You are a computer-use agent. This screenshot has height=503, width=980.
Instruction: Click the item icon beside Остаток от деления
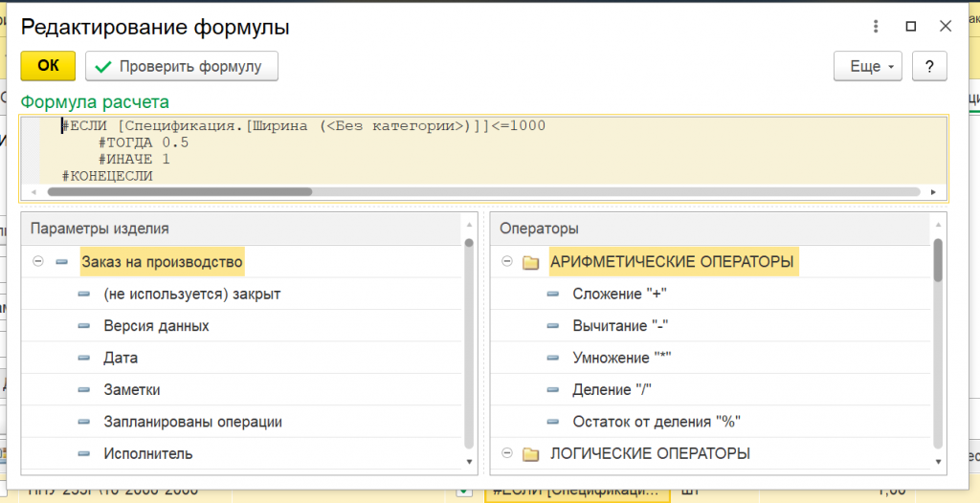point(552,422)
